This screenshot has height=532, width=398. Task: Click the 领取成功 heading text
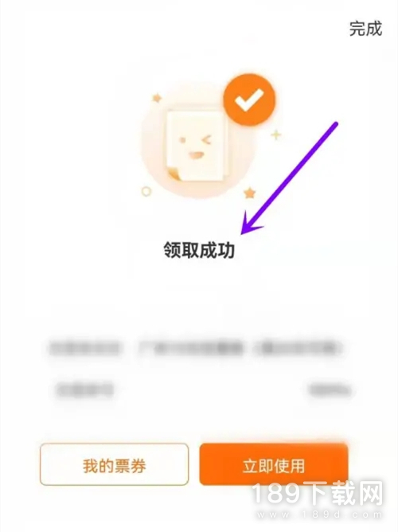199,250
